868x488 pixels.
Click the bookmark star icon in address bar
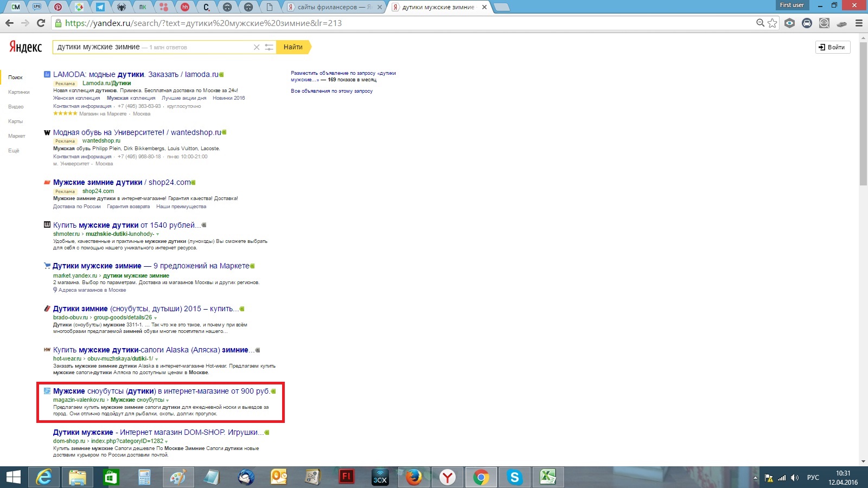[773, 23]
